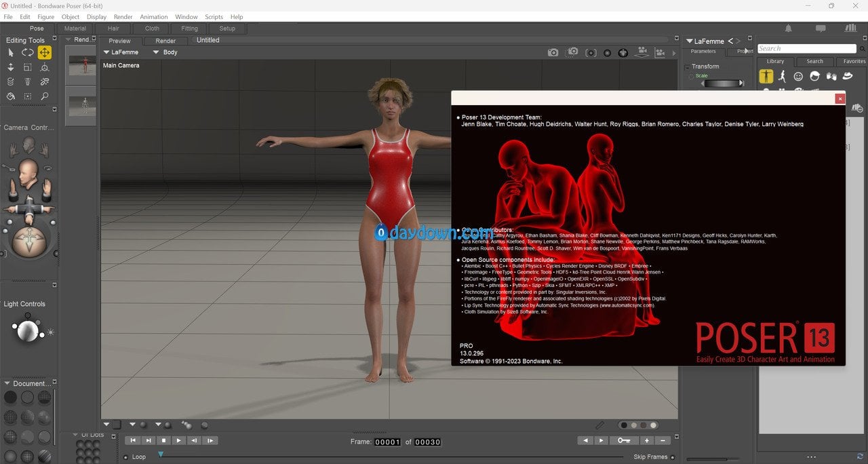Open the Animation menu
This screenshot has width=868, height=464.
(x=154, y=16)
